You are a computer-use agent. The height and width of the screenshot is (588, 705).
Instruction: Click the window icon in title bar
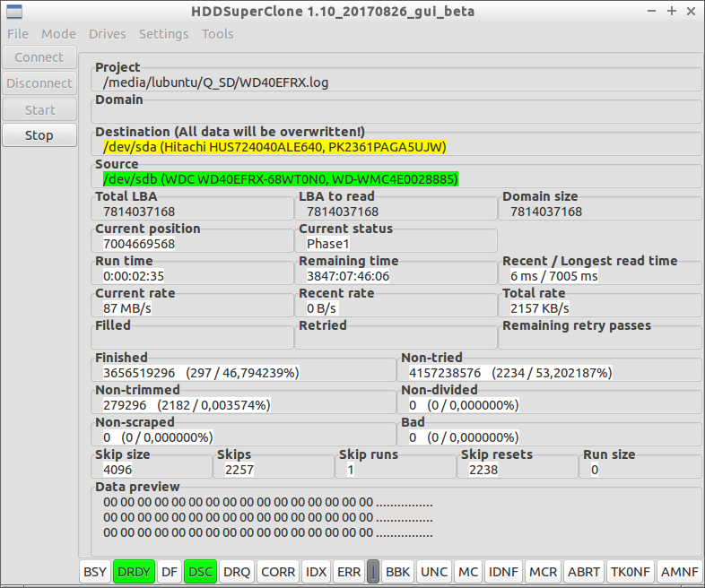tap(14, 12)
